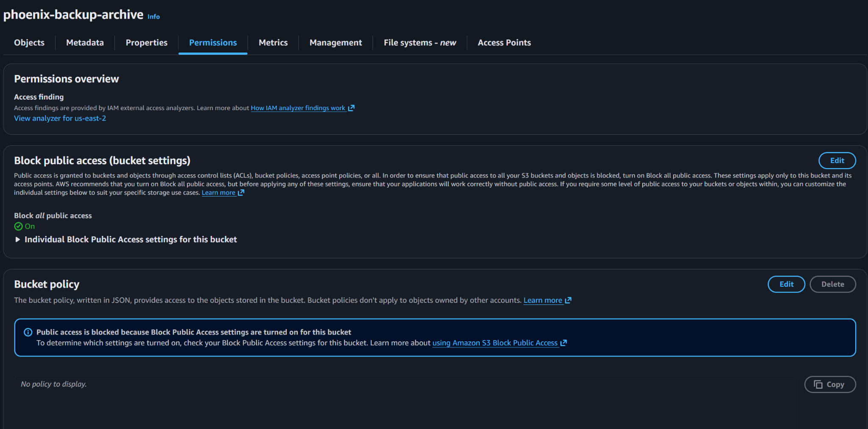Screen dimensions: 868x429
Task: Click external-link icon beside Block public access Learn more
Action: point(241,193)
